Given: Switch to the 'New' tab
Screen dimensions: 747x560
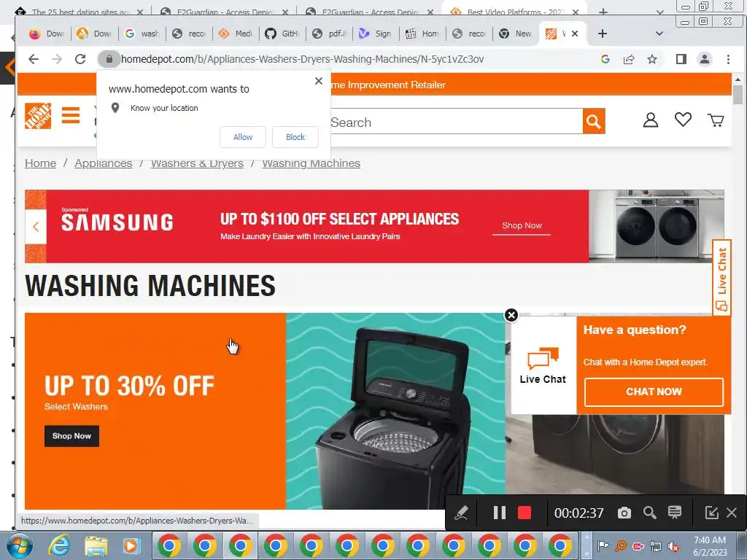Looking at the screenshot, I should 516,34.
